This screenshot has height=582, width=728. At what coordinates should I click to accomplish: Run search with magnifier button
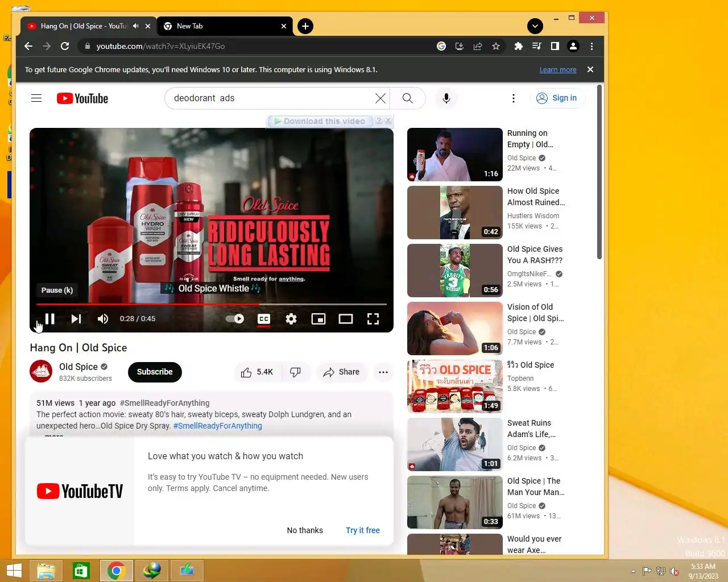(x=408, y=98)
